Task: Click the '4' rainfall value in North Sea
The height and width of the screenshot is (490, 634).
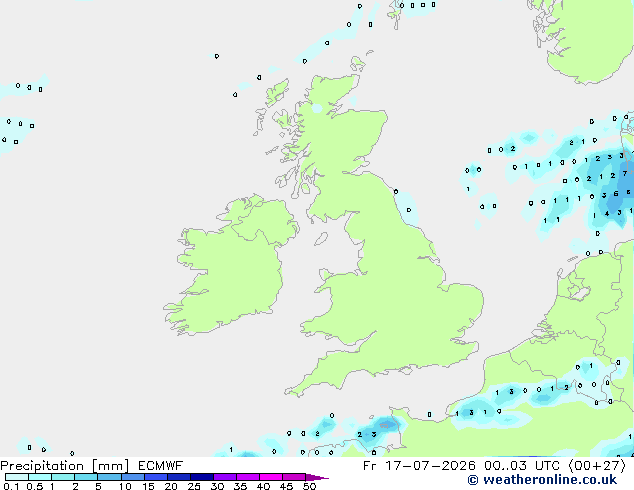Action: (607, 213)
